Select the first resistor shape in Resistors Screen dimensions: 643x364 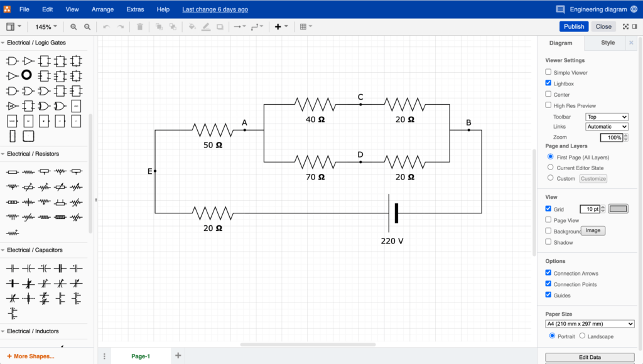(13, 172)
